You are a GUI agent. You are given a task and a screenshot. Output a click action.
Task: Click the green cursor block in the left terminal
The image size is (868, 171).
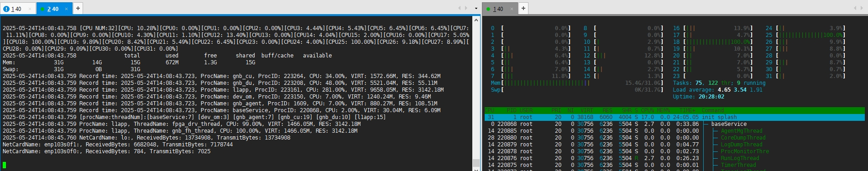pyautogui.click(x=4, y=165)
